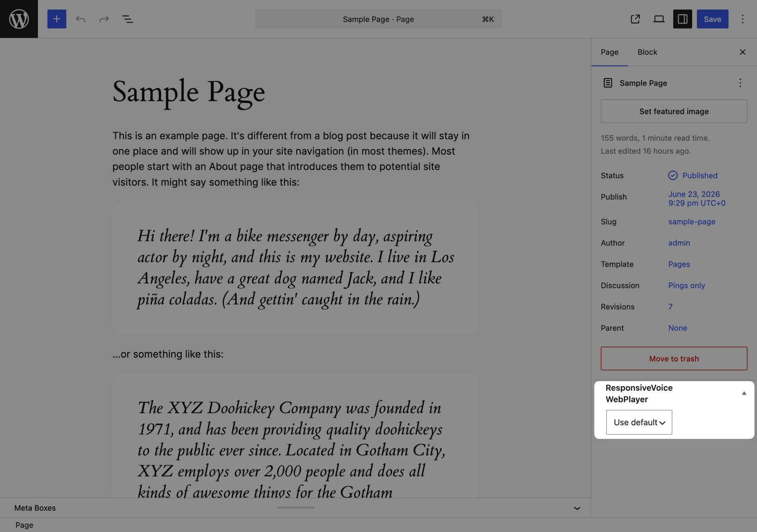The width and height of the screenshot is (757, 532).
Task: Click the 'Last edited 16 hours ago' text
Action: [x=646, y=151]
